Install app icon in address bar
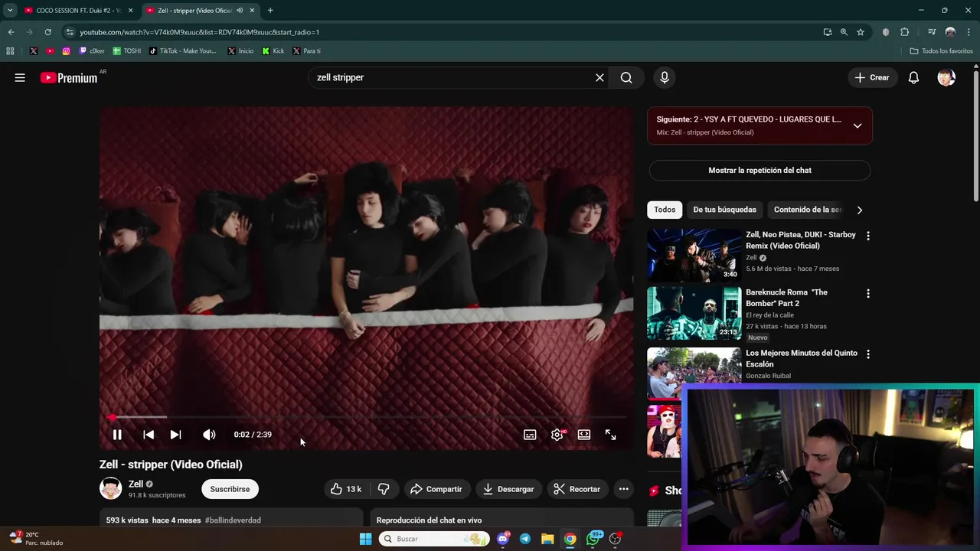Screen dimensions: 980x551 click(828, 32)
